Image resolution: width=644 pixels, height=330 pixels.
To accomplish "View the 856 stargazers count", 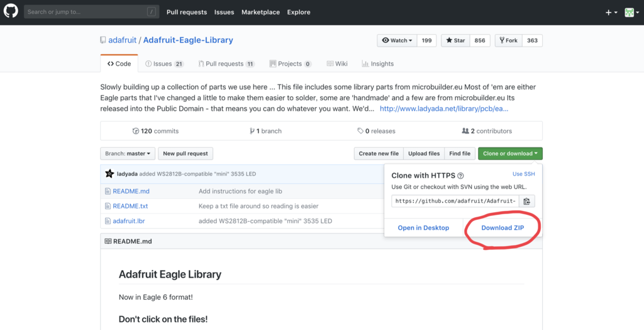I will [x=480, y=40].
